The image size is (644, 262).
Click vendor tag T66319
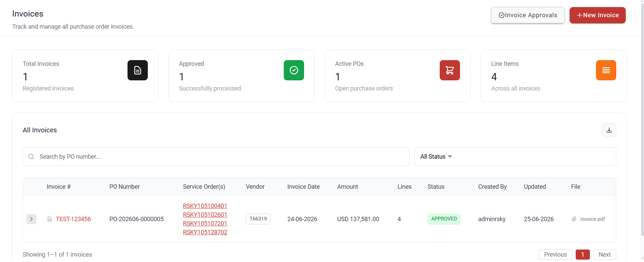tap(258, 219)
